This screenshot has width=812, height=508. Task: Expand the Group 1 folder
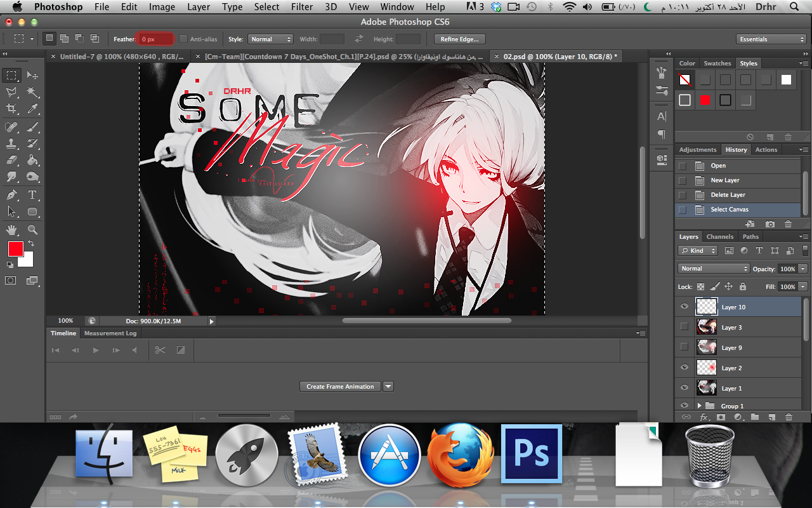699,406
